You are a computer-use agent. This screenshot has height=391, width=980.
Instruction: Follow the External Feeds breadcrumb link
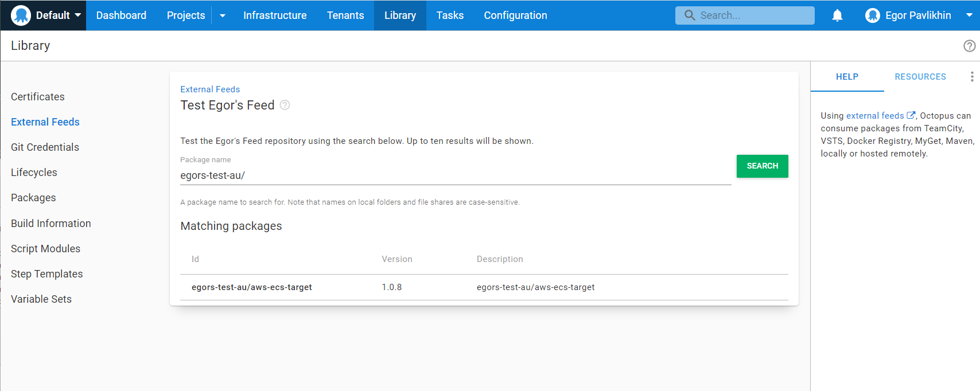tap(210, 89)
